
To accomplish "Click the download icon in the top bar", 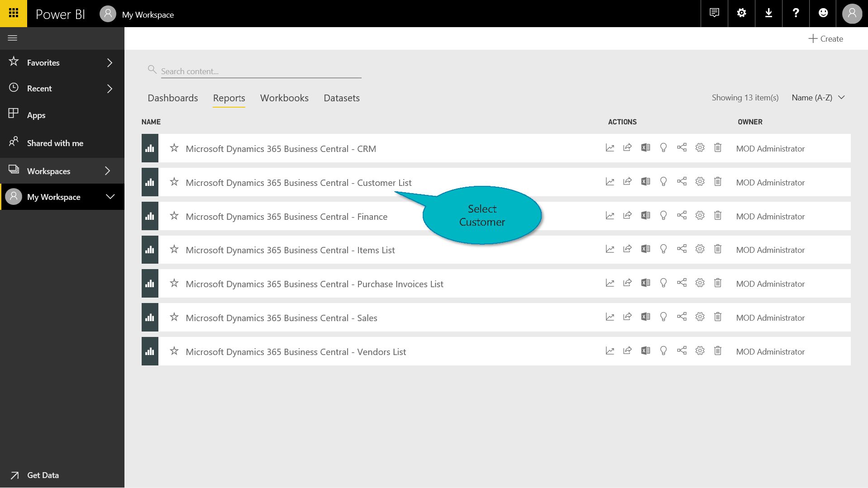I will point(768,13).
